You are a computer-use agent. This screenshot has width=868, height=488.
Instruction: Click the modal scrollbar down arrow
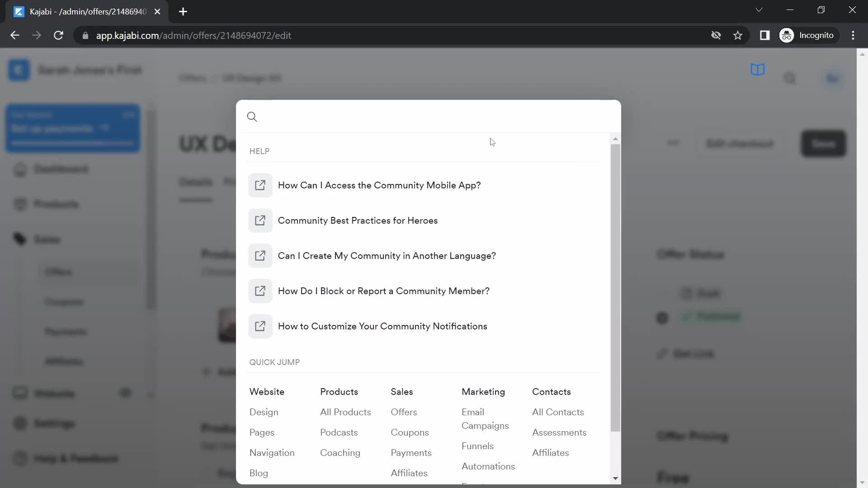[615, 479]
